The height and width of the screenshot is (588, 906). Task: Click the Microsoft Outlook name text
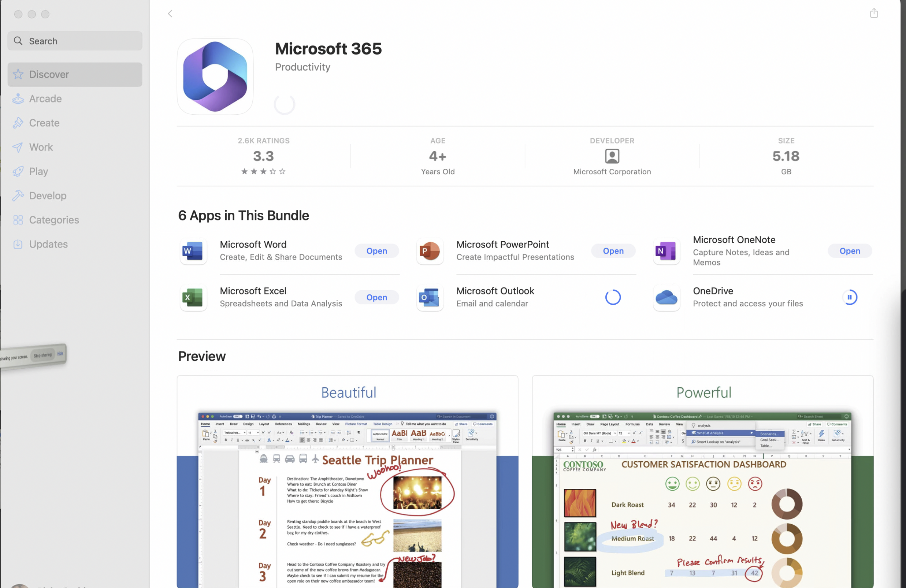495,291
